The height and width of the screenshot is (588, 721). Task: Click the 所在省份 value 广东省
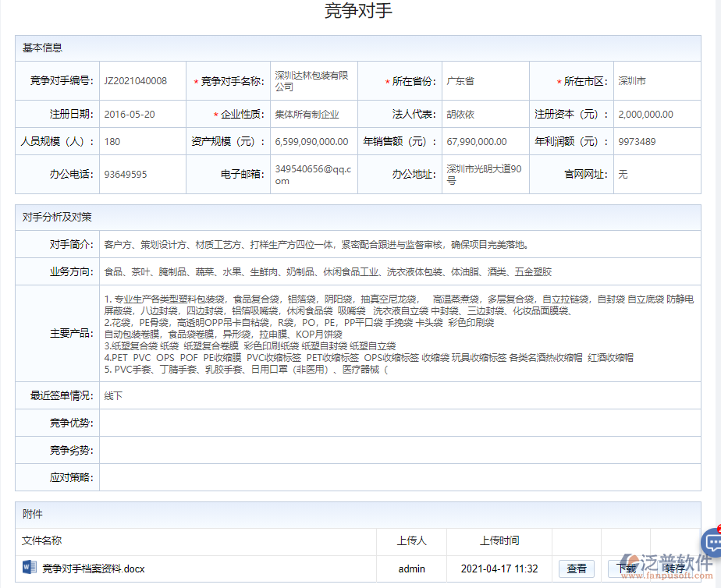point(460,81)
